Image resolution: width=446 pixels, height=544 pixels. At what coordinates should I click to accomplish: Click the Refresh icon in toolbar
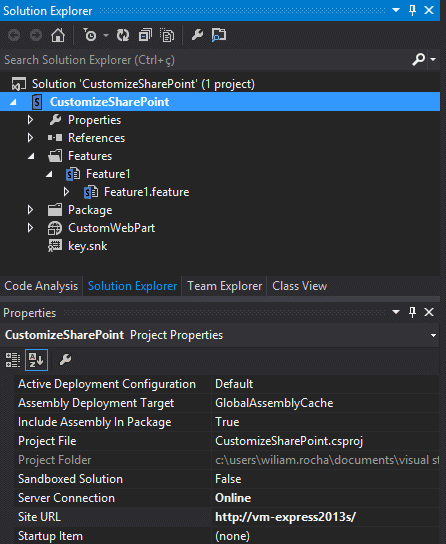click(x=123, y=35)
